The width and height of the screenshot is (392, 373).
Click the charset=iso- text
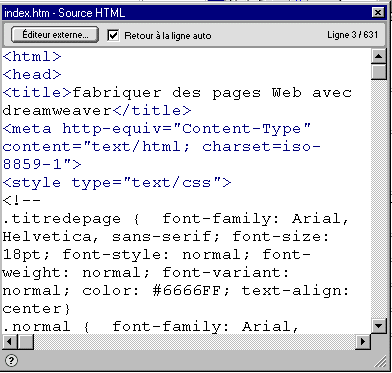coord(261,147)
